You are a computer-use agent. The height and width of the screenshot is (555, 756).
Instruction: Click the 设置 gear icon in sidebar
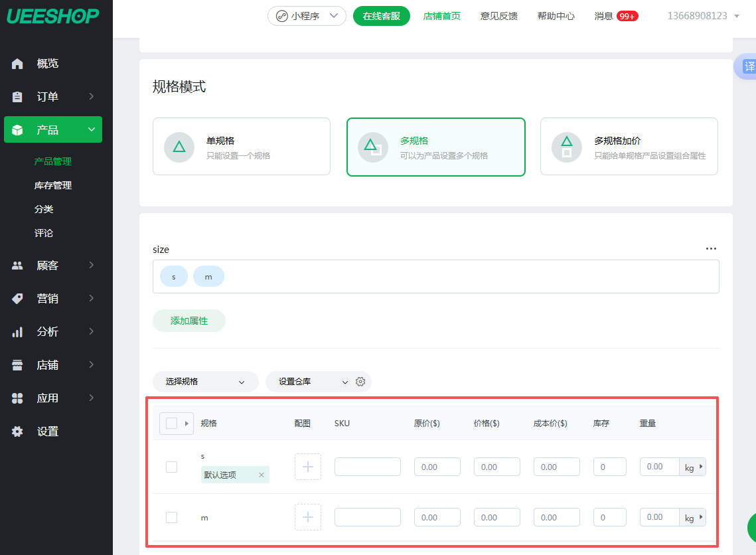click(18, 432)
